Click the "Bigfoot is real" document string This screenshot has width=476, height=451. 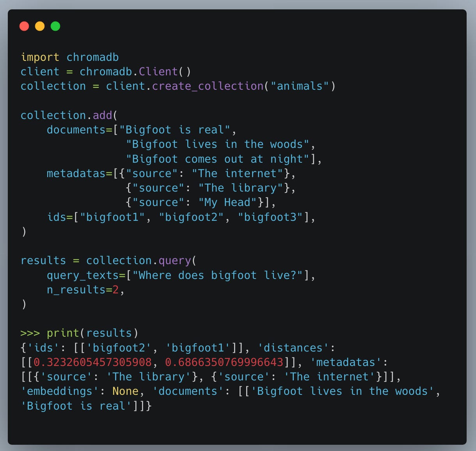coord(175,130)
